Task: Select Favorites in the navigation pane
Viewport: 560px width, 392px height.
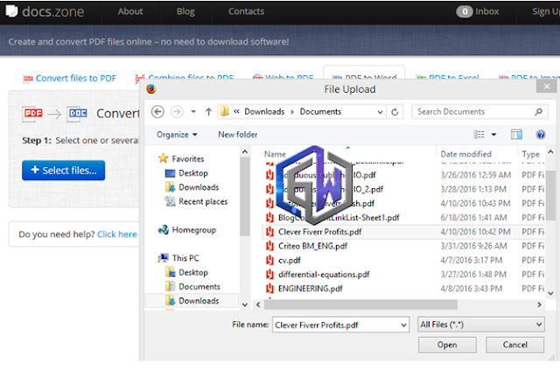Action: click(x=187, y=158)
